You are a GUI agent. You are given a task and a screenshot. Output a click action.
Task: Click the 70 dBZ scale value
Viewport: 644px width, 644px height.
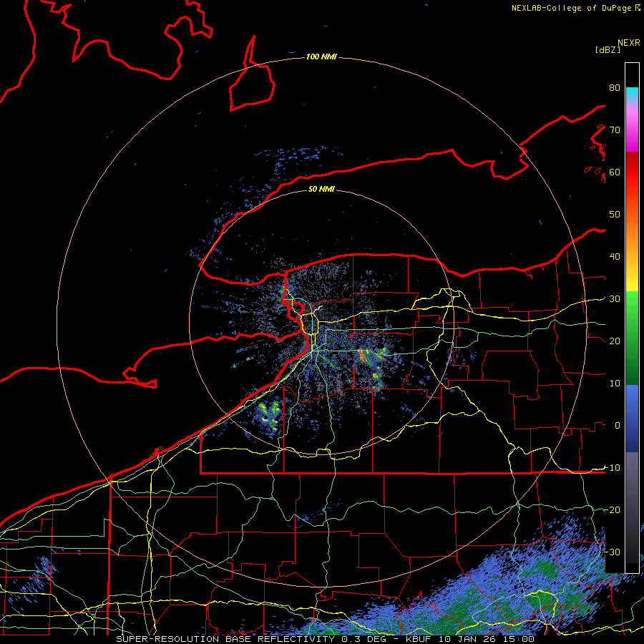coord(615,130)
